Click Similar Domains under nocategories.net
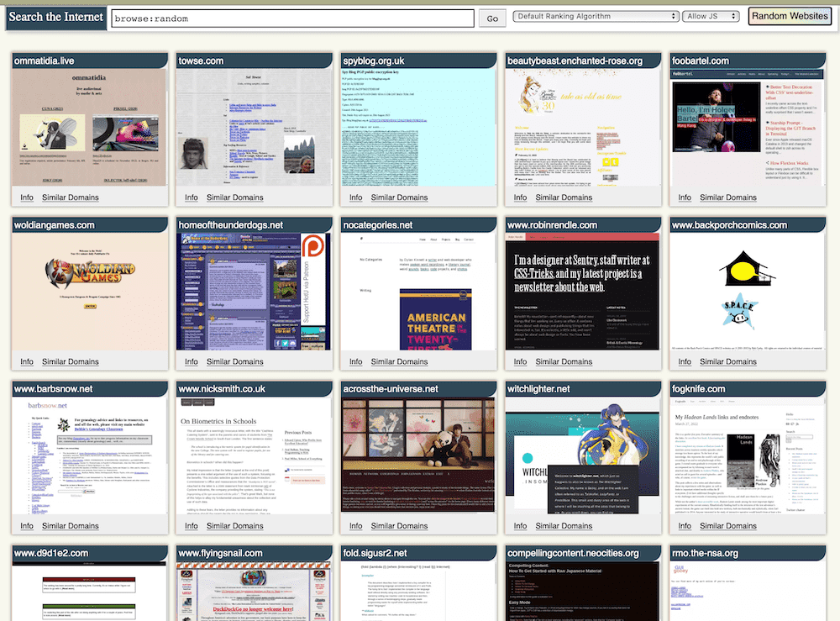This screenshot has height=621, width=840. 399,361
